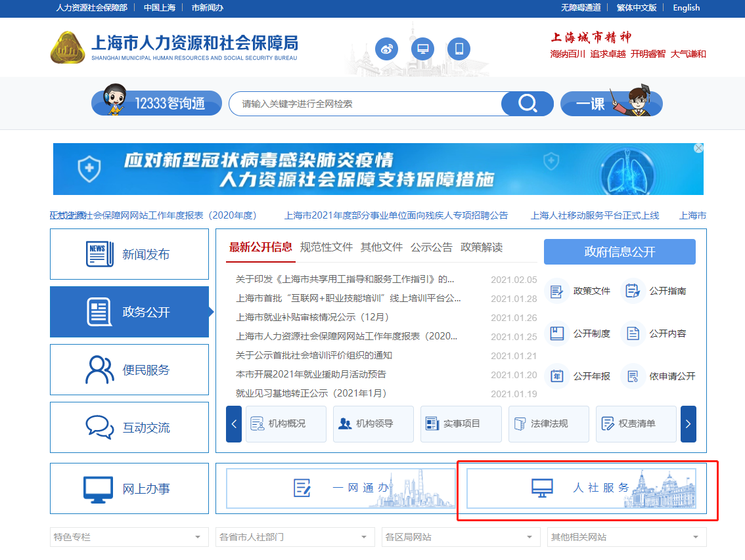Click the search magnifier icon
Screen dimensions: 745x560
tap(527, 103)
